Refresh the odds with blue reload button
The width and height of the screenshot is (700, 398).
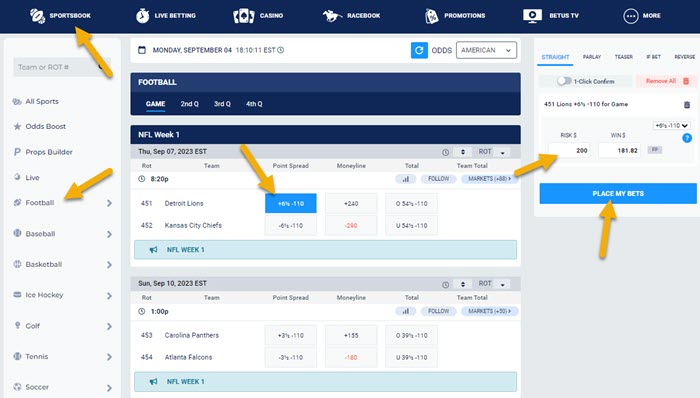point(419,50)
